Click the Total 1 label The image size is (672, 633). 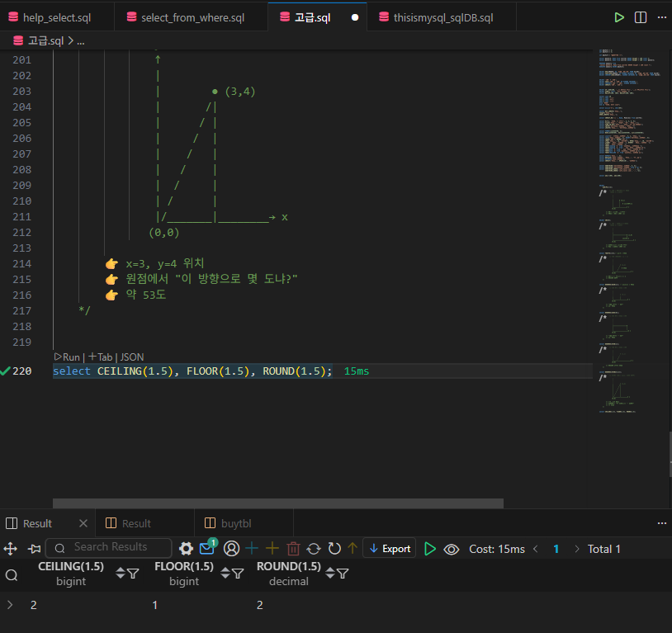(603, 549)
